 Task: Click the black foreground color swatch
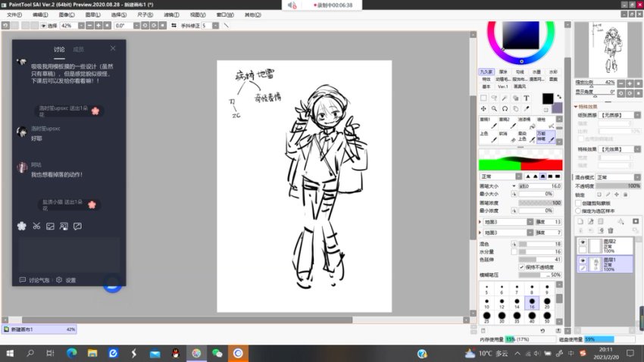click(x=547, y=98)
